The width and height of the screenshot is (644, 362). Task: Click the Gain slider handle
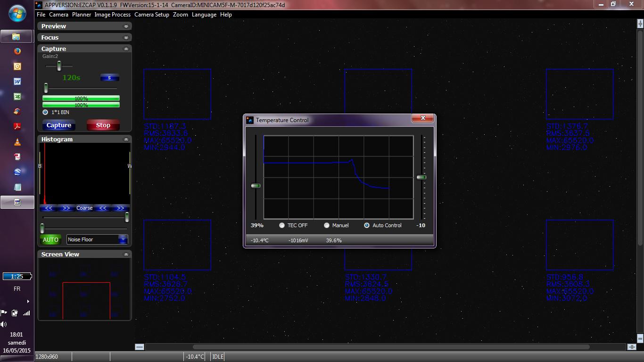coord(59,66)
